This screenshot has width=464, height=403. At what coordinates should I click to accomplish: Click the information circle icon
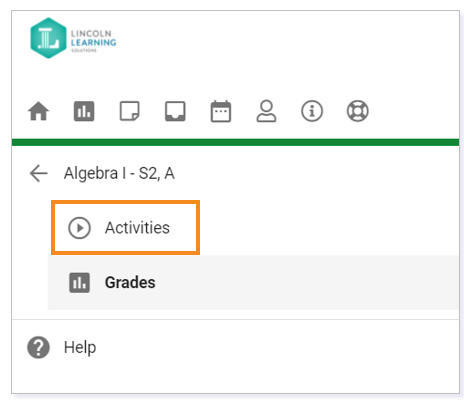312,111
